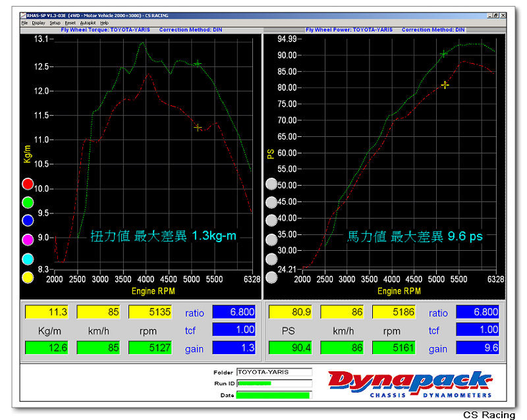527x420 pixels.
Task: Open the Reset menu
Action: point(70,23)
